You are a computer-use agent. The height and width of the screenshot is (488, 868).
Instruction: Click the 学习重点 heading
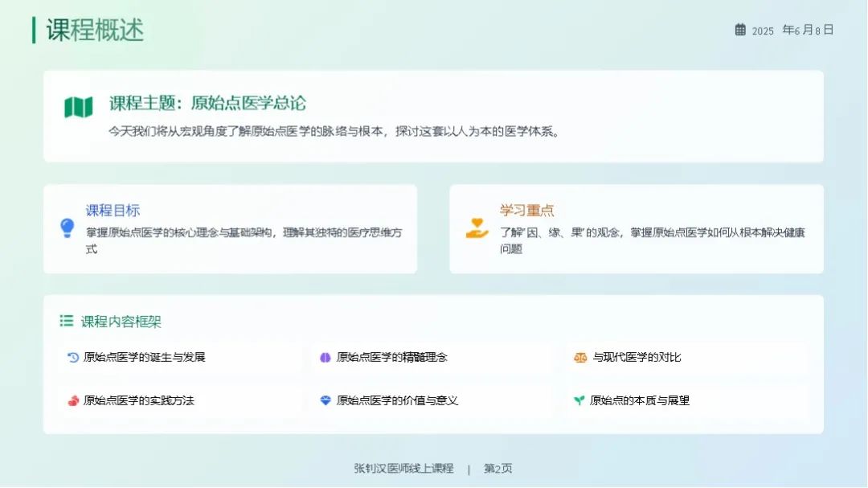(x=526, y=211)
